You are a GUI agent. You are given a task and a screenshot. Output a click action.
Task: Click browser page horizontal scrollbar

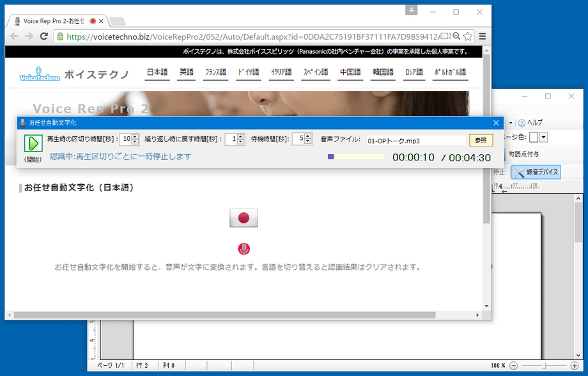click(x=224, y=315)
